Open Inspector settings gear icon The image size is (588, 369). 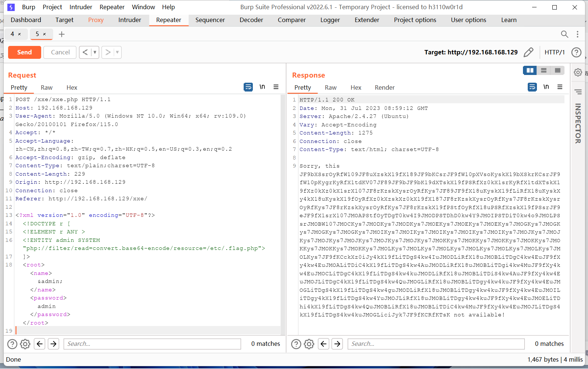click(578, 72)
